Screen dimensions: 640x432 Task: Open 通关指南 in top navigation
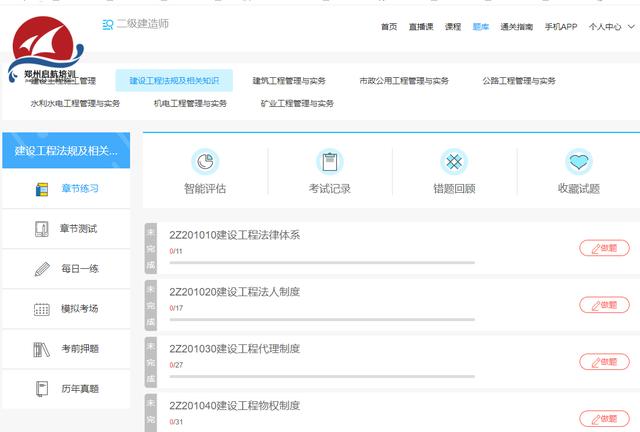tap(517, 27)
